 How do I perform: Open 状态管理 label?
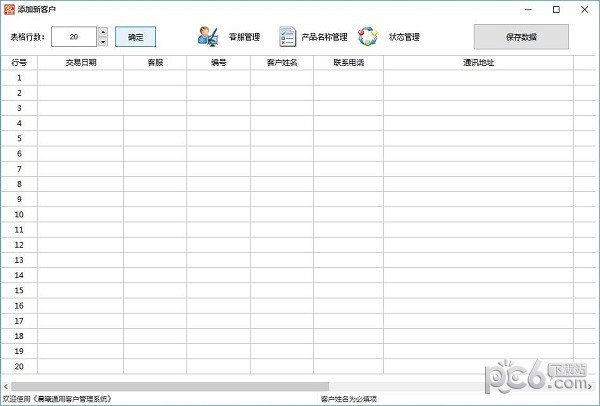click(x=404, y=37)
